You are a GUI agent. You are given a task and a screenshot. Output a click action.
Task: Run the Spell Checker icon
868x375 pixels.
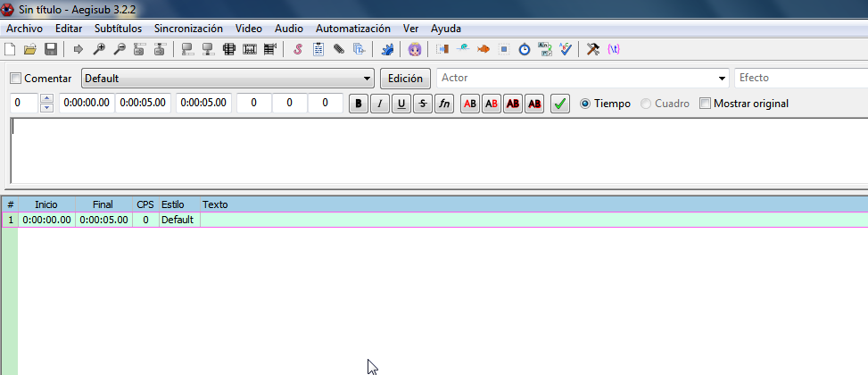(566, 49)
